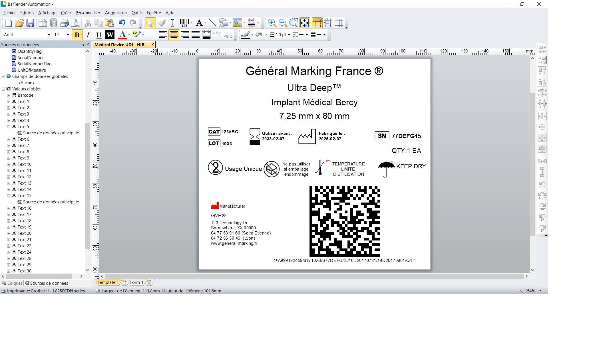Toggle italic formatting
This screenshot has width=609, height=364.
88,35
